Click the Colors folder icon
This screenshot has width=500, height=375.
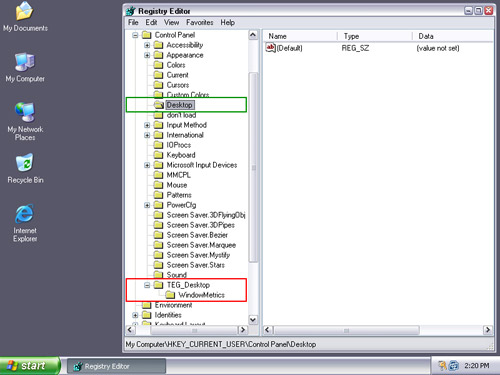coord(158,65)
